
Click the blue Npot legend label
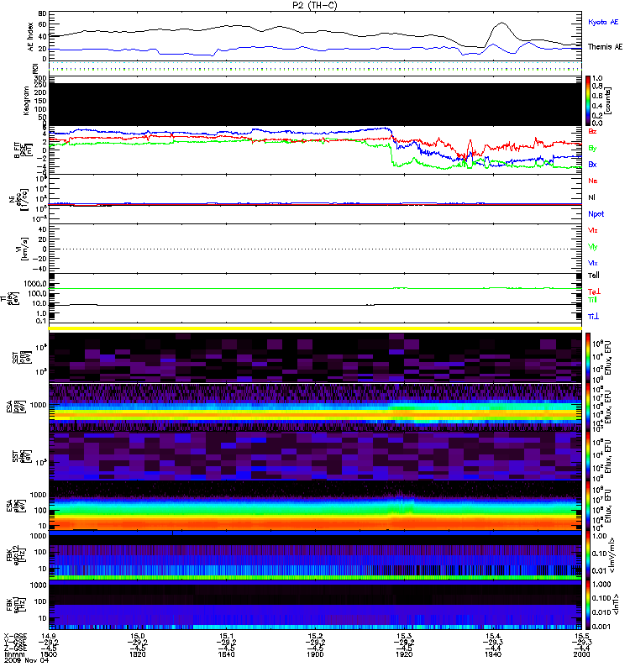coord(596,214)
